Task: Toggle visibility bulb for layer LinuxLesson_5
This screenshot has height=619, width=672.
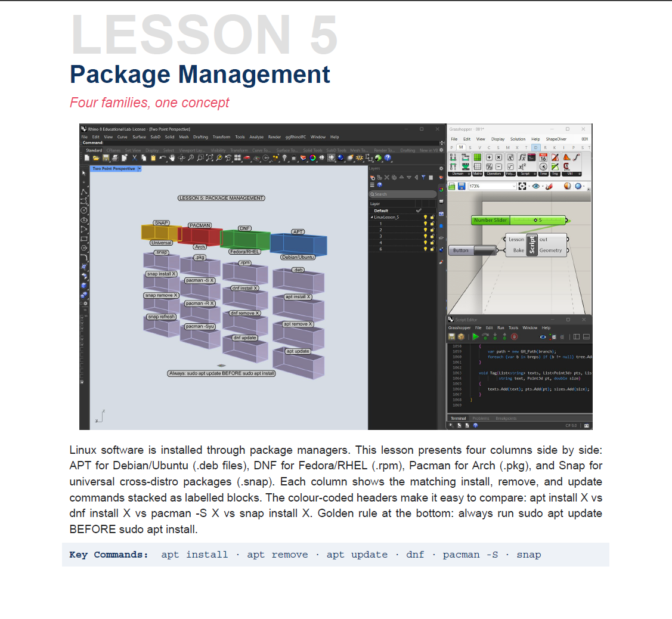Action: [426, 217]
